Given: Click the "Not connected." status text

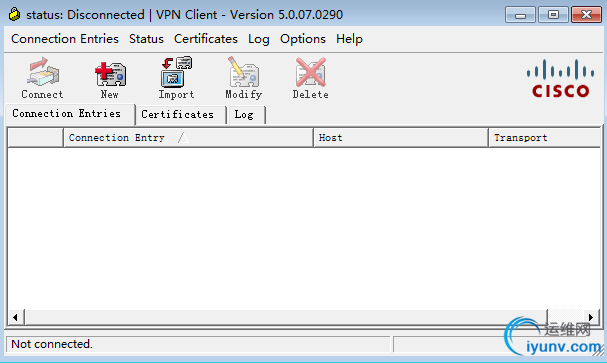Looking at the screenshot, I should (x=52, y=344).
